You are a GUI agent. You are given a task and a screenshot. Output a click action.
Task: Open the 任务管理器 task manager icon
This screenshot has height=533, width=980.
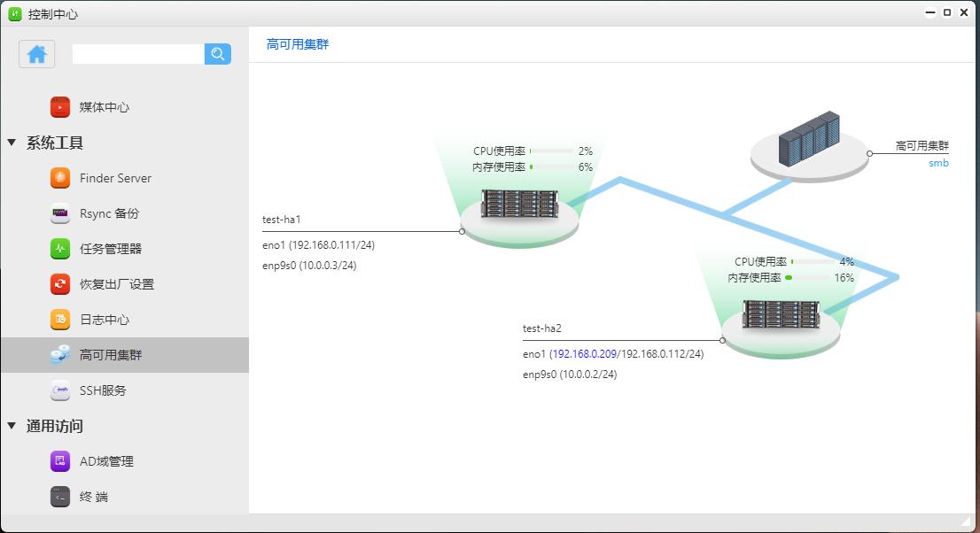point(60,249)
